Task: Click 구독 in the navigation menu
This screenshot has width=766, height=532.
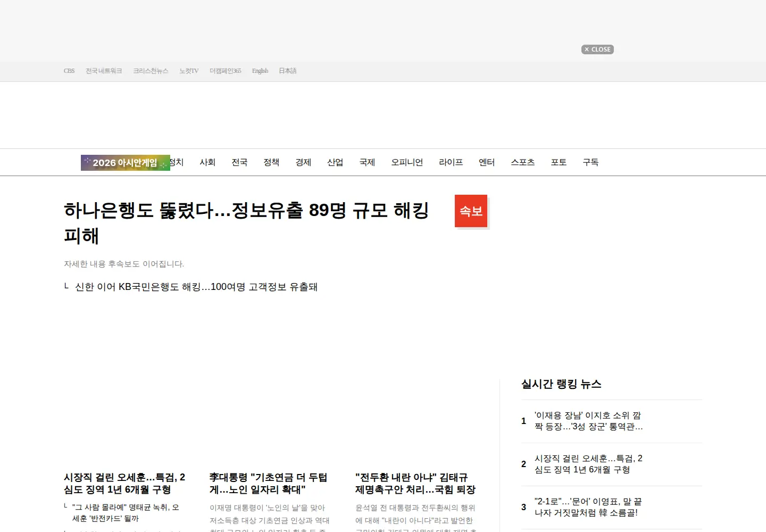Action: pos(590,162)
